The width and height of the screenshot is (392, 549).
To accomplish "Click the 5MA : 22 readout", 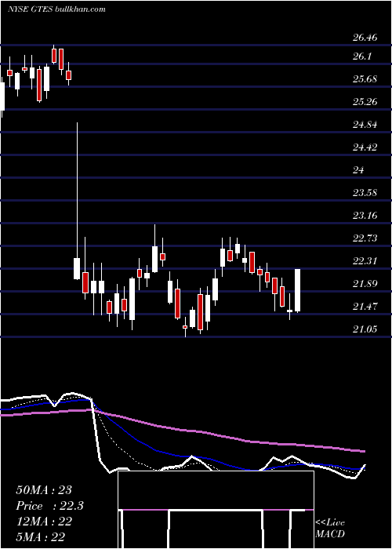I will coord(41,537).
